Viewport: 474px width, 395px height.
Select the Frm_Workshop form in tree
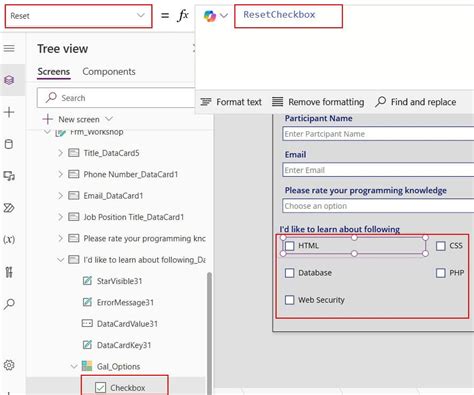point(97,132)
